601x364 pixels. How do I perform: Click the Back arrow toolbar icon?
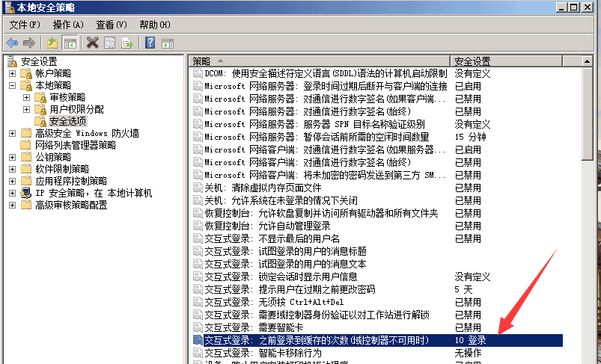(x=12, y=43)
